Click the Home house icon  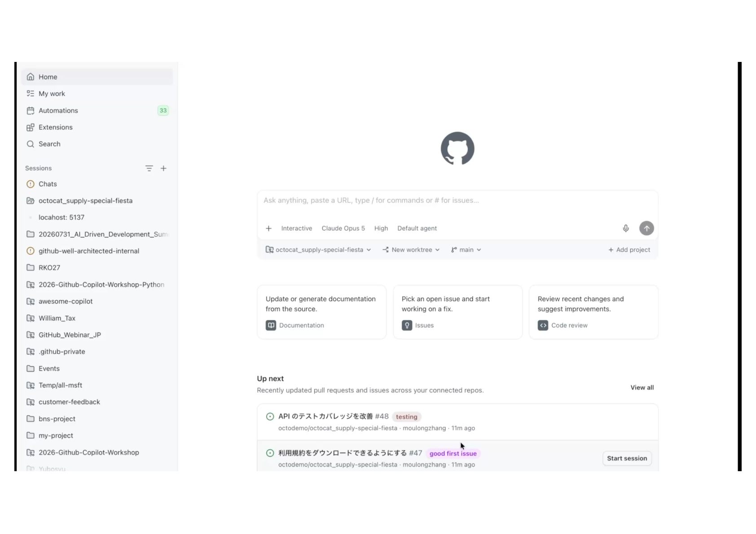coord(31,77)
